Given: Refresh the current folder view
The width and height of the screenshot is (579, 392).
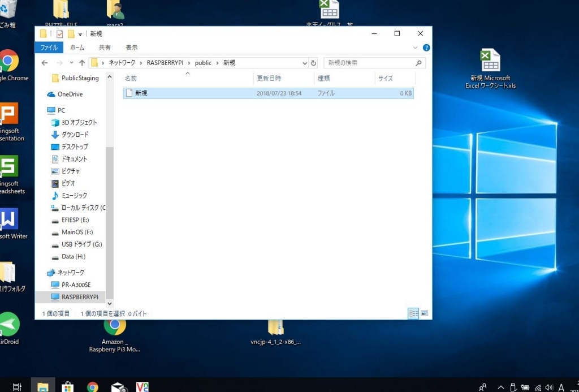Looking at the screenshot, I should pyautogui.click(x=314, y=63).
